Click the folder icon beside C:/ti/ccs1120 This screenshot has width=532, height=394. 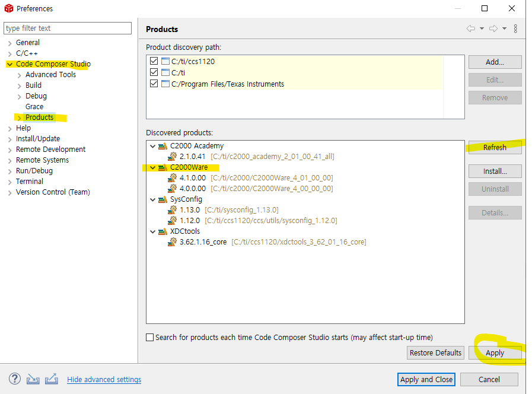(165, 61)
